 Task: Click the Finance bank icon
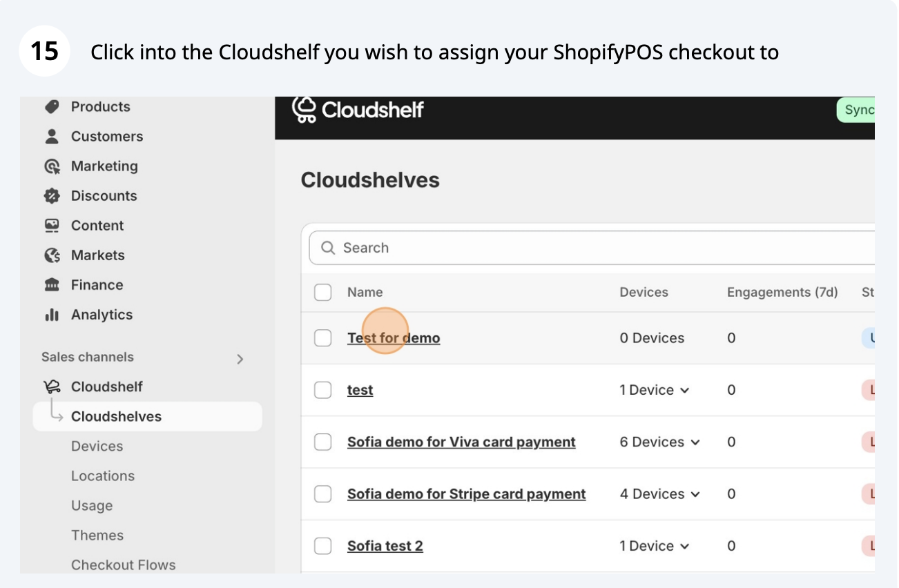pyautogui.click(x=52, y=285)
